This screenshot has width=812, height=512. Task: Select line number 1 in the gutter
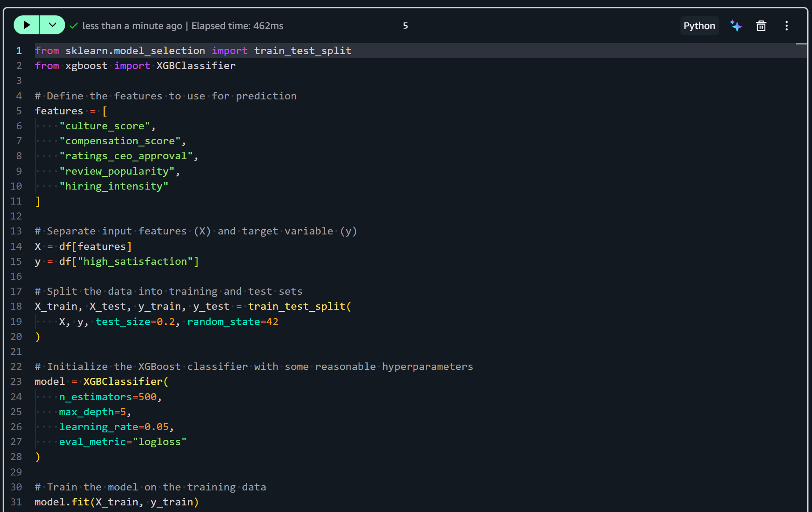(x=19, y=51)
